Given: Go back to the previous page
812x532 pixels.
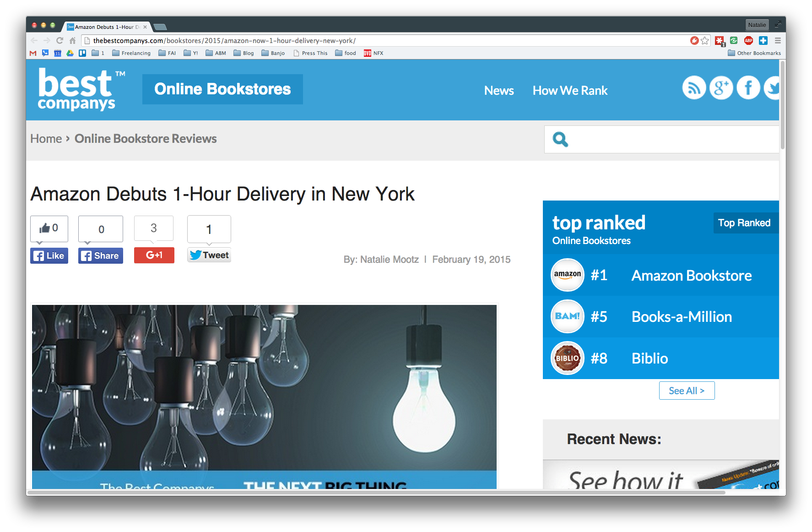Looking at the screenshot, I should [x=34, y=41].
